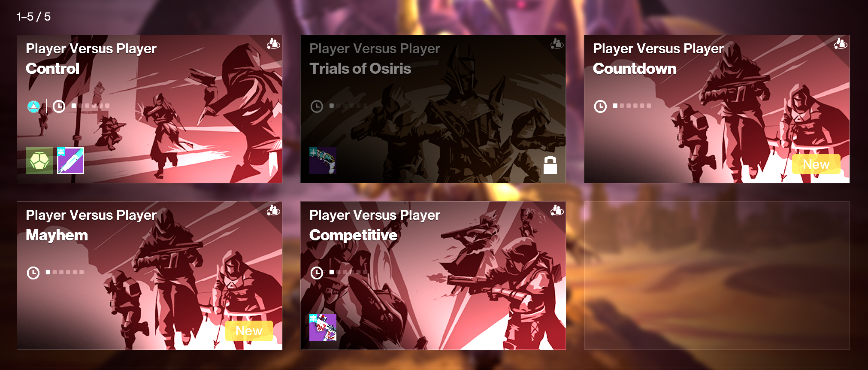868x370 pixels.
Task: Click the hand cannon reward icon on Trials of Osiris
Action: [x=323, y=161]
